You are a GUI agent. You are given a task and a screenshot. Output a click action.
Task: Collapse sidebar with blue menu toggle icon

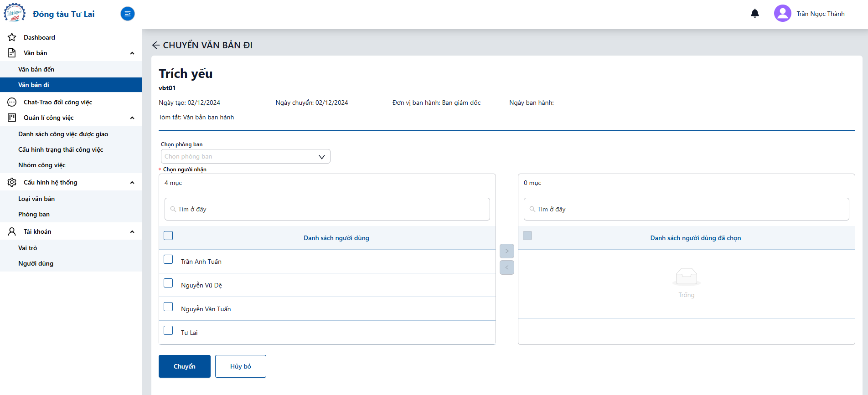[128, 14]
